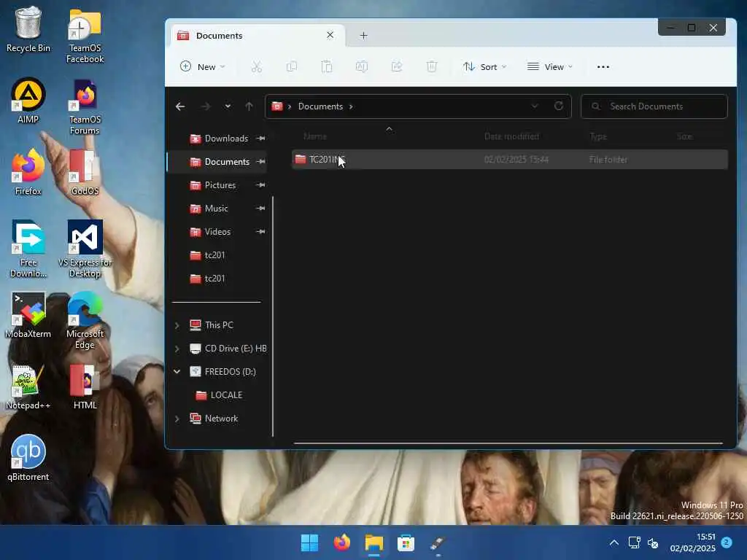
Task: Refresh the Documents folder view
Action: (x=559, y=106)
